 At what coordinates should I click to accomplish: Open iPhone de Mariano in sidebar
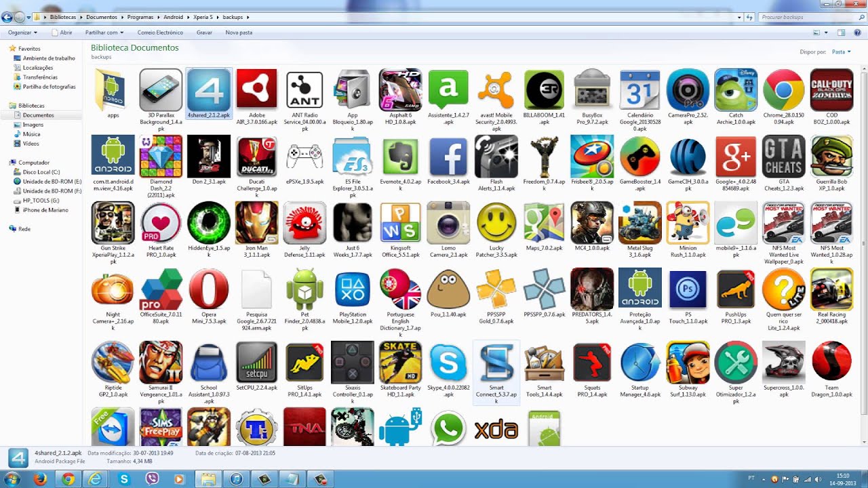coord(45,210)
